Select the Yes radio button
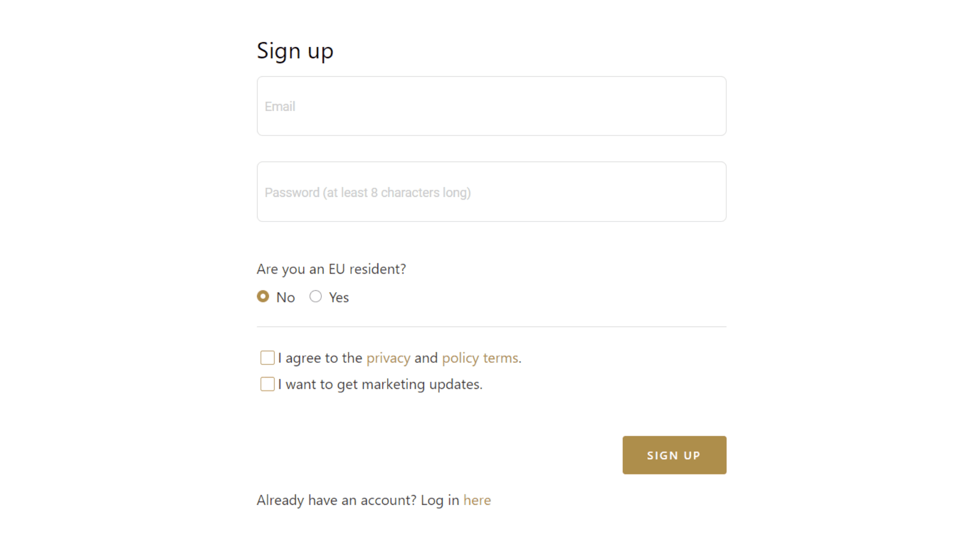The height and width of the screenshot is (544, 980). click(316, 296)
